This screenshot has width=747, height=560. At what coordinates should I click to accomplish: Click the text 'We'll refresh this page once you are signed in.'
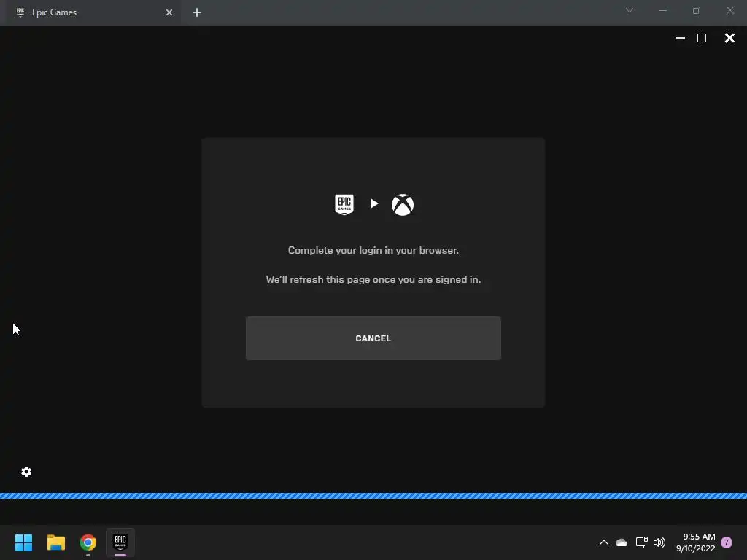point(373,279)
